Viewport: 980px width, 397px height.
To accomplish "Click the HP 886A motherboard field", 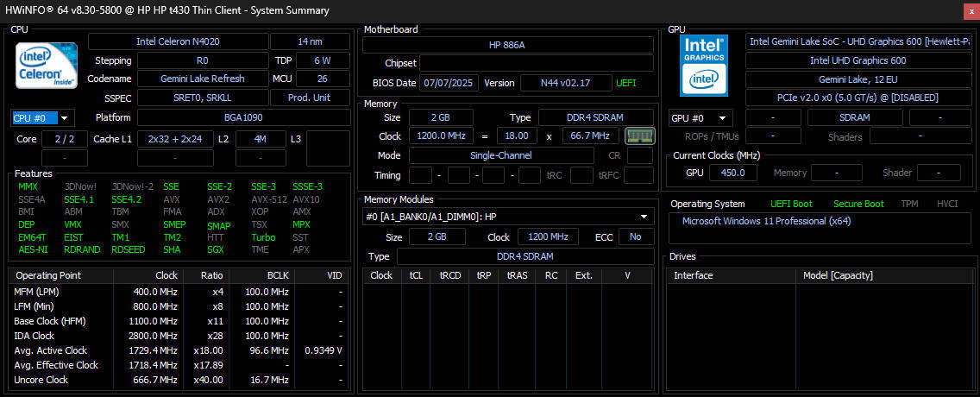I will [x=507, y=45].
